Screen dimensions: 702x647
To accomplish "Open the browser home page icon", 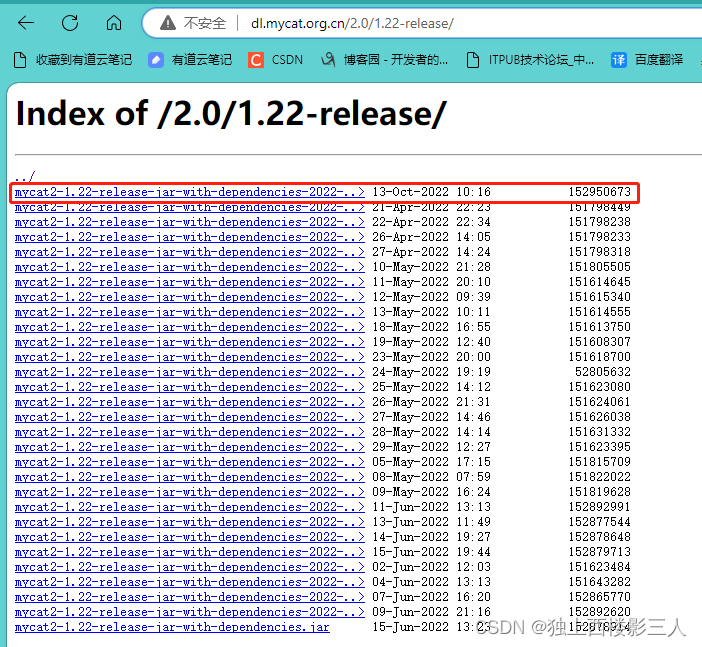I will 114,22.
